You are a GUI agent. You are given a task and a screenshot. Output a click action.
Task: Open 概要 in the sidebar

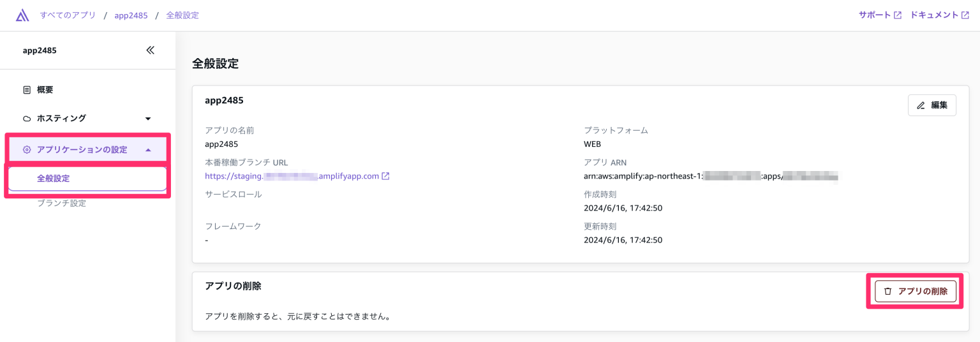pos(45,90)
